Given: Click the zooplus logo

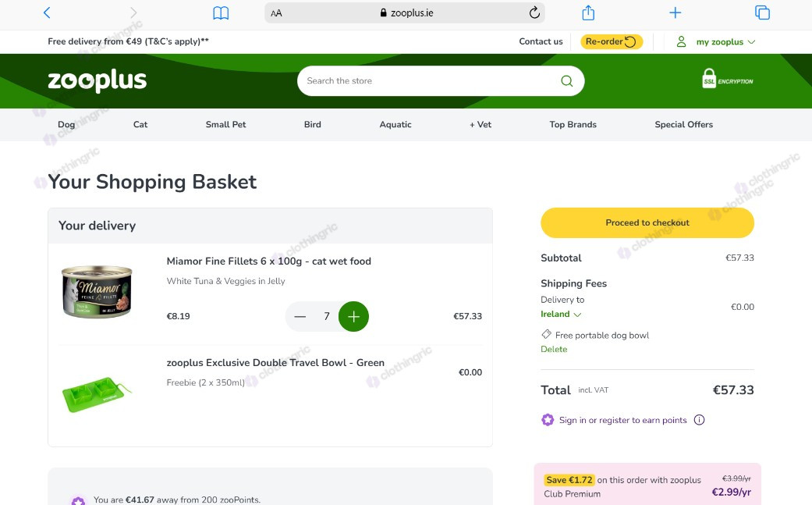Looking at the screenshot, I should tap(98, 80).
